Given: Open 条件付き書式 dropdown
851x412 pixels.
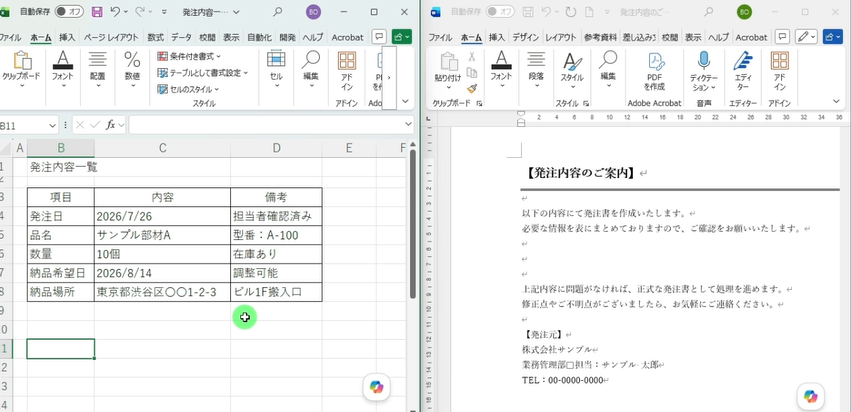Looking at the screenshot, I should coord(189,56).
